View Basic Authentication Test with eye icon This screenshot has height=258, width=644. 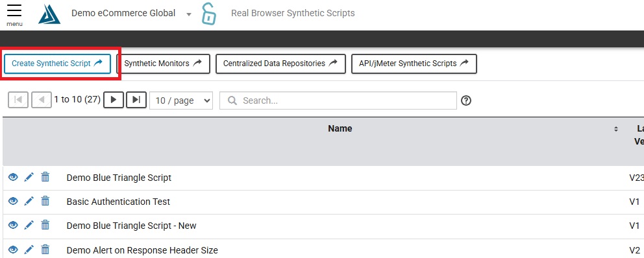click(x=13, y=201)
